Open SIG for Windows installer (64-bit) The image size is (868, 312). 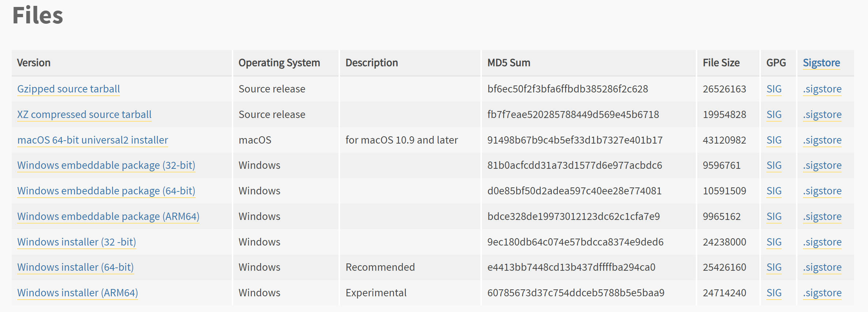pyautogui.click(x=774, y=267)
